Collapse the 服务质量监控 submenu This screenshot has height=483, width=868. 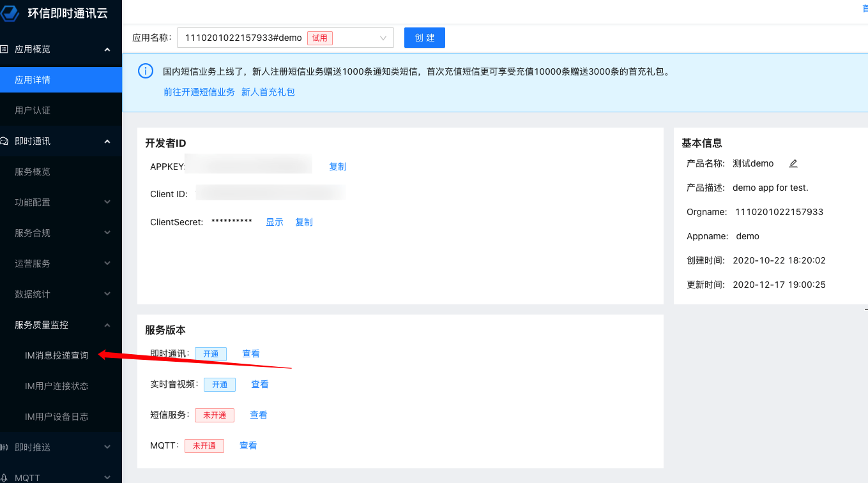pos(107,325)
